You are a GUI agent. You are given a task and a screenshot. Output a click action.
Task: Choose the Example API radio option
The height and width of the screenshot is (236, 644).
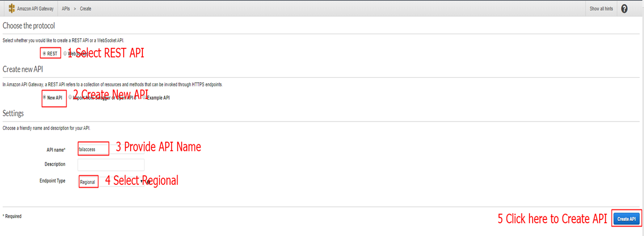point(143,97)
